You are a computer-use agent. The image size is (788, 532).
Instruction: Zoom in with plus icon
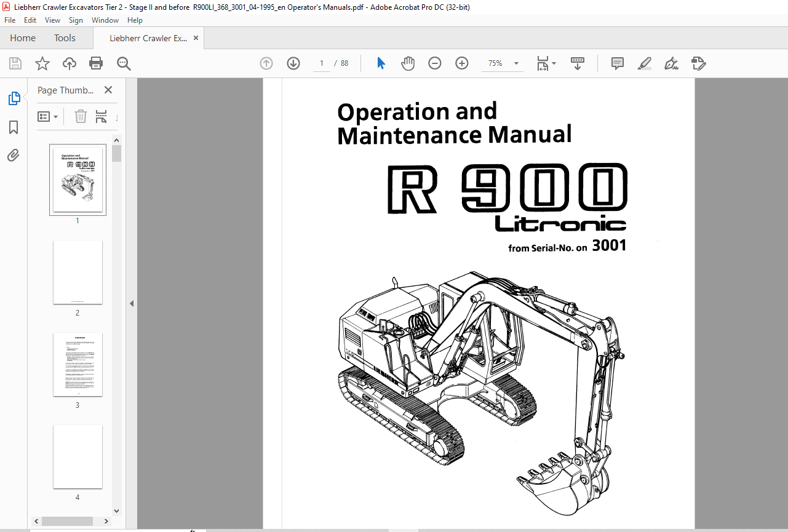click(462, 63)
